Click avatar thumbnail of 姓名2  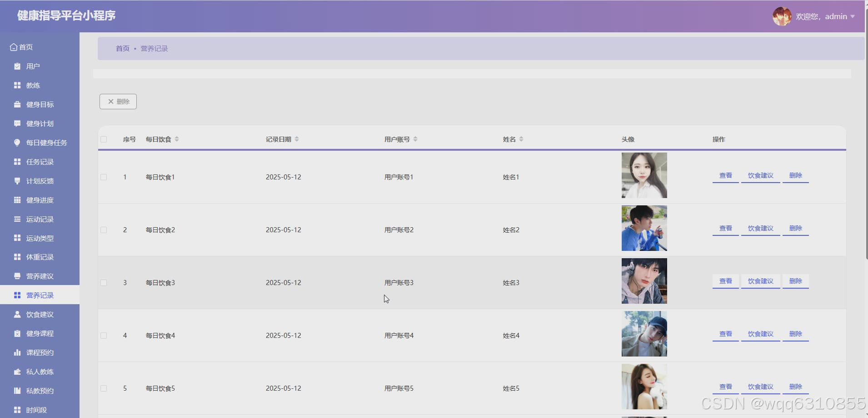click(644, 228)
